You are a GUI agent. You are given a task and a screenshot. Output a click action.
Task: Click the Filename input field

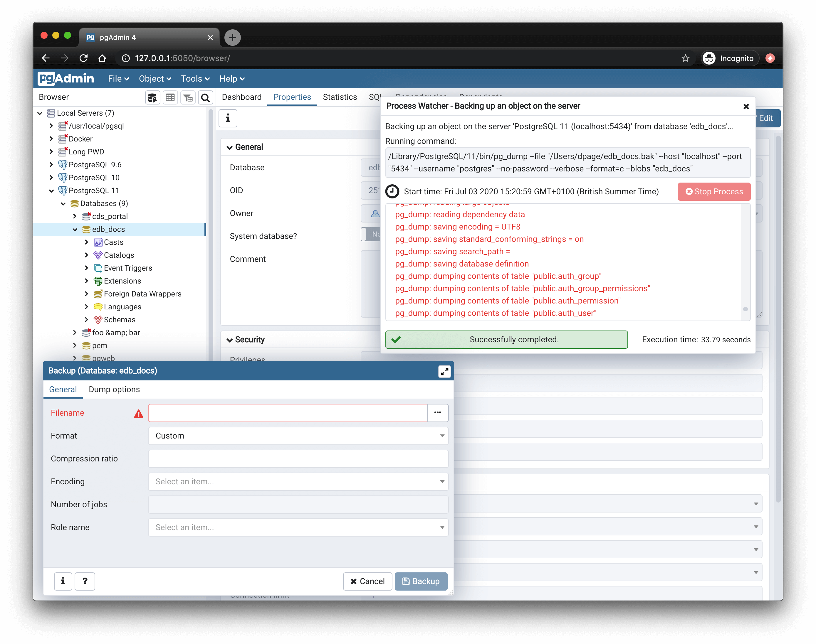[x=288, y=413]
